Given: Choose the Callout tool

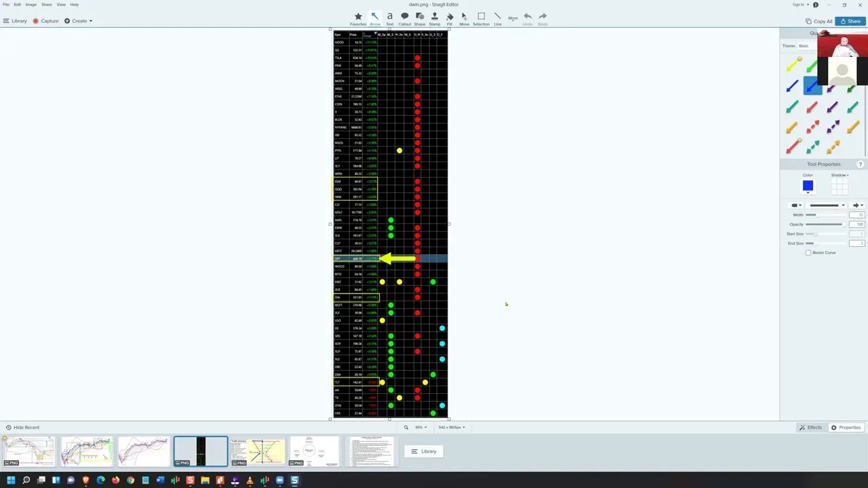Looking at the screenshot, I should pos(405,19).
